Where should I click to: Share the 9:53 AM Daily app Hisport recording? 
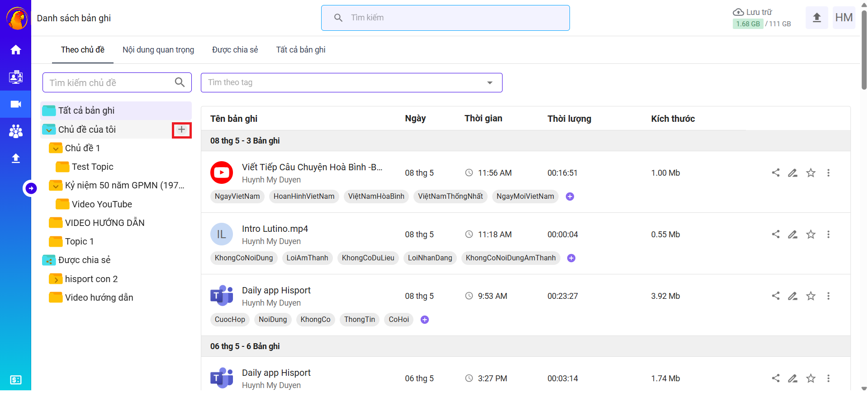point(776,296)
